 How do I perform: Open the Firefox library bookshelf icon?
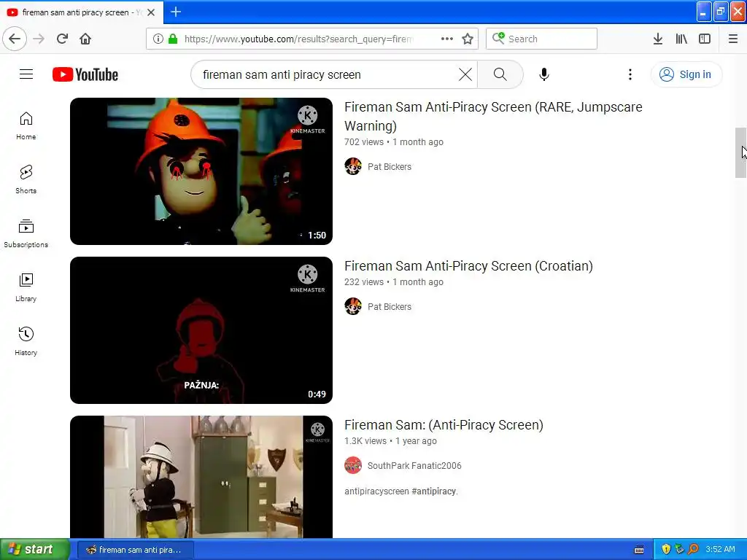[x=681, y=39]
